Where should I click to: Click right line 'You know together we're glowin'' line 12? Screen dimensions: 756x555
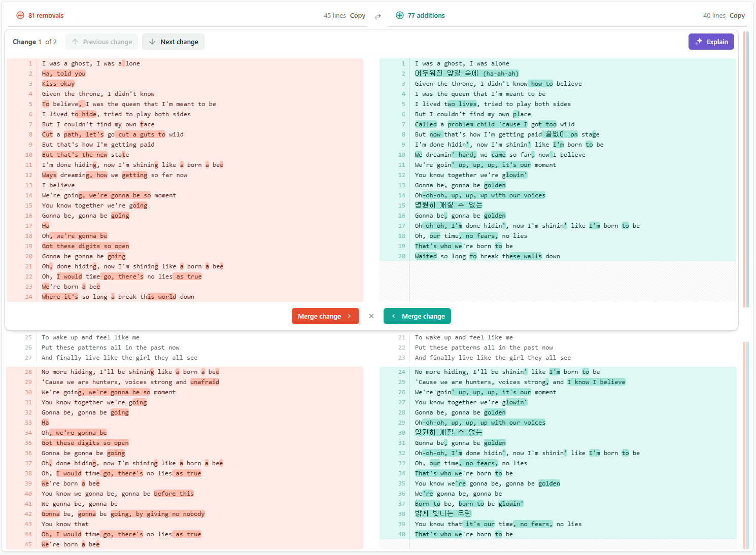(x=471, y=175)
